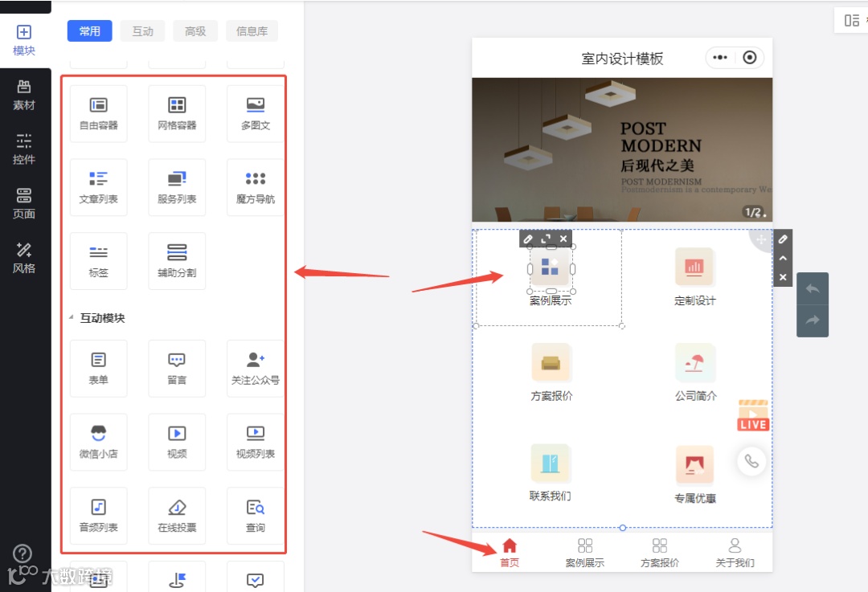Click the redo arrow button
868x592 pixels.
pos(813,320)
